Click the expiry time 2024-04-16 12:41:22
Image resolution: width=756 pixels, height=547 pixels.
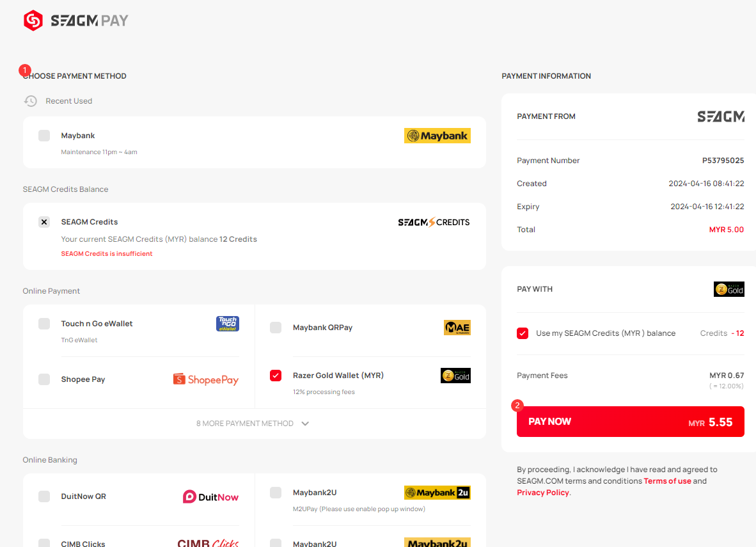click(x=707, y=207)
